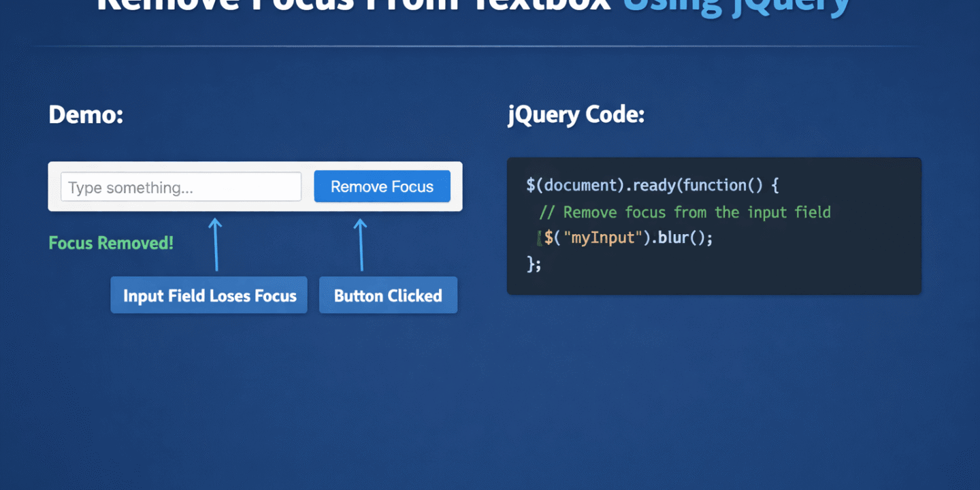Click the dark jQuery code block panel
The width and height of the screenshot is (980, 490).
(x=715, y=226)
